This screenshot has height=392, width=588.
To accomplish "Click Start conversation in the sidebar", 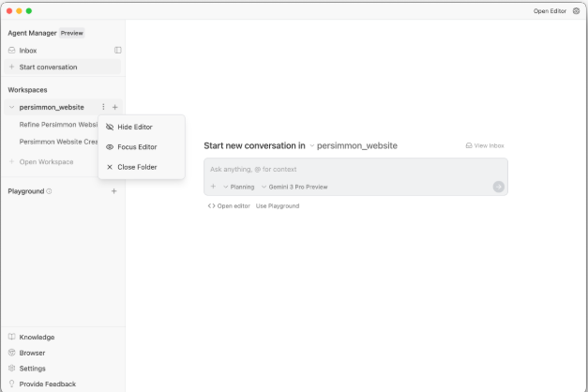I will (48, 67).
